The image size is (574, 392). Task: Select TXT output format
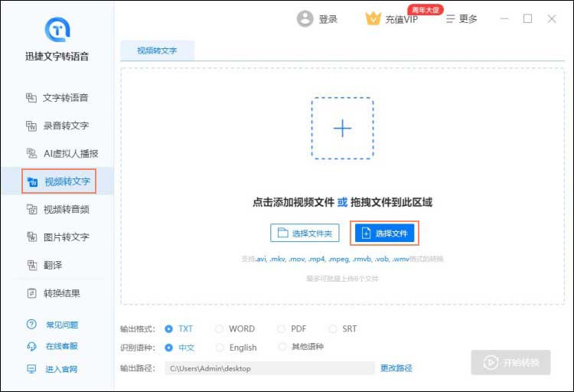coord(179,328)
